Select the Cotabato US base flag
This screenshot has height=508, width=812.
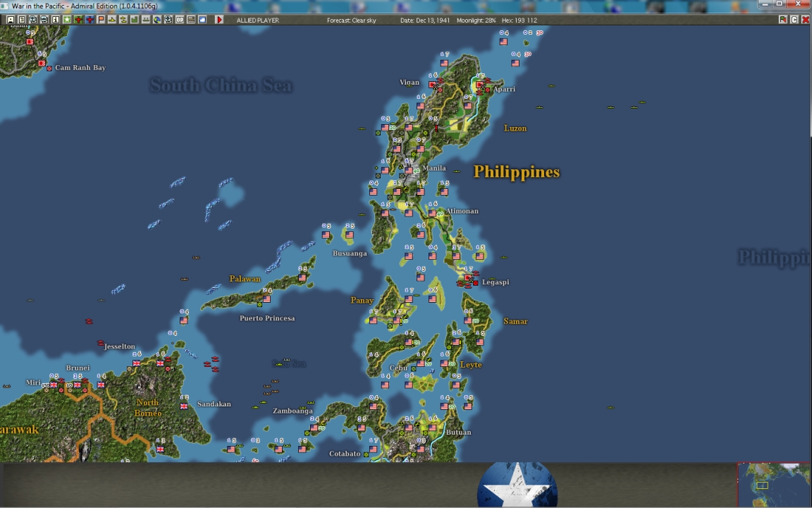(x=373, y=449)
